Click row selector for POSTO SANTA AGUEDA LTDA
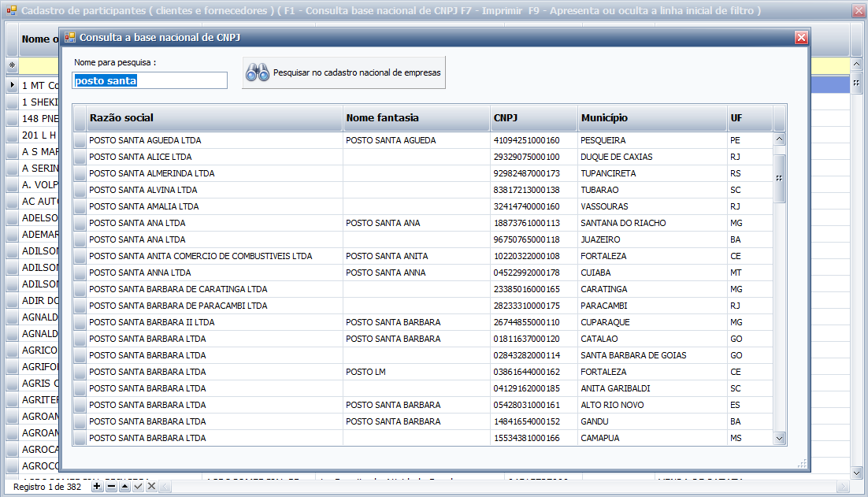Viewport: 868px width, 497px height. pyautogui.click(x=80, y=140)
